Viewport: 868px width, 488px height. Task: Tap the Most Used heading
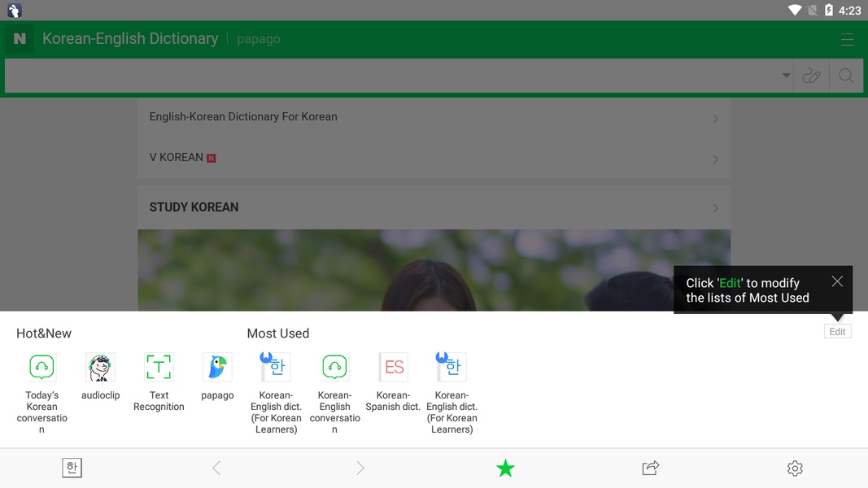click(x=278, y=333)
